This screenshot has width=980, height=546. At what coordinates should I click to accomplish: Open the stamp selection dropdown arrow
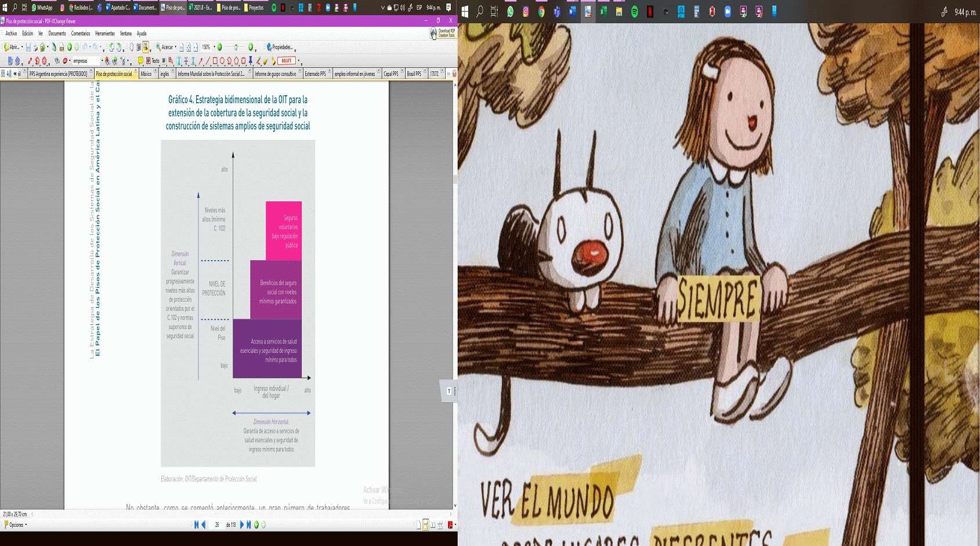(x=299, y=60)
